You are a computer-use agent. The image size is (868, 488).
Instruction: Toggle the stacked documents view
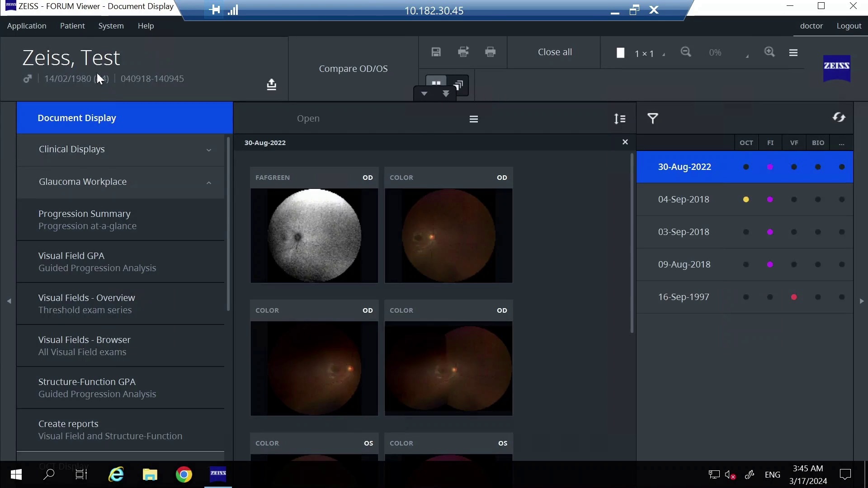tap(459, 84)
